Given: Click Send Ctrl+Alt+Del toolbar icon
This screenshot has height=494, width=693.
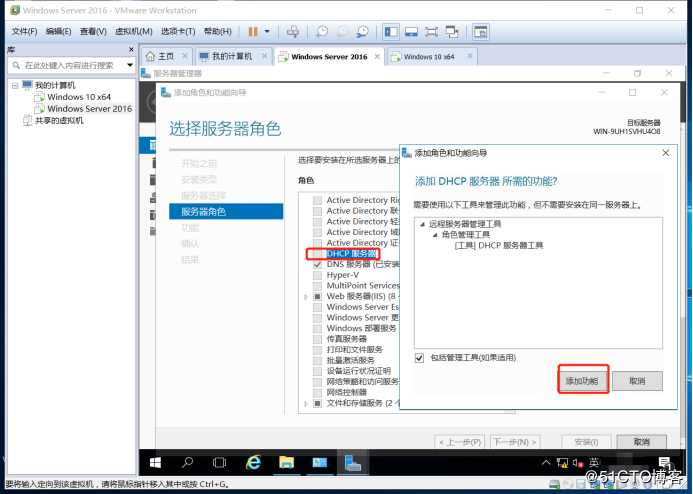Looking at the screenshot, I should (292, 31).
